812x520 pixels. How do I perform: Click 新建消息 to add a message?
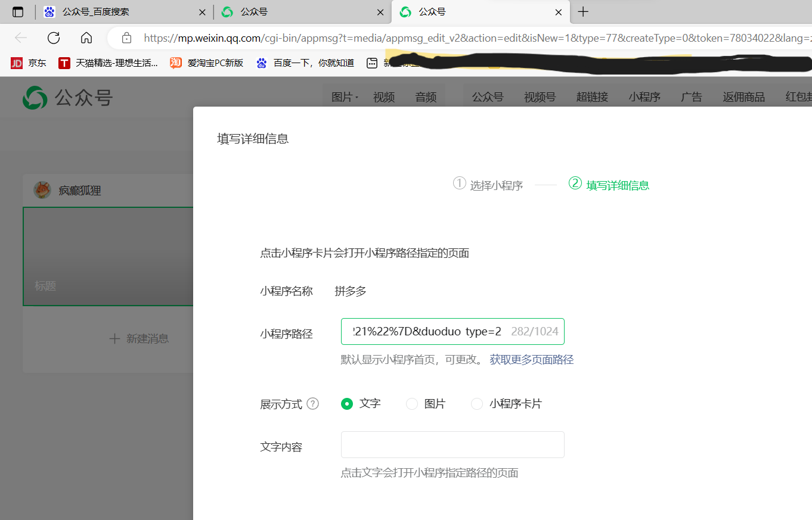point(139,339)
